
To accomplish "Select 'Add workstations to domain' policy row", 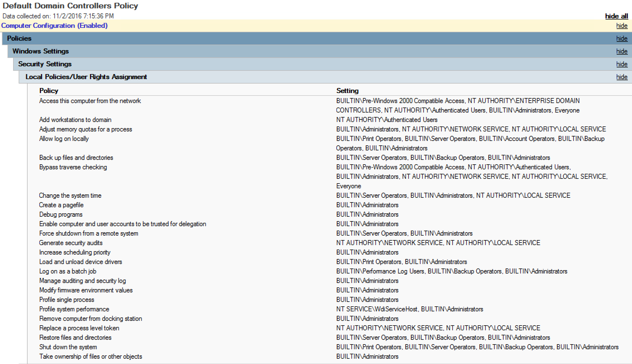I will pyautogui.click(x=75, y=120).
